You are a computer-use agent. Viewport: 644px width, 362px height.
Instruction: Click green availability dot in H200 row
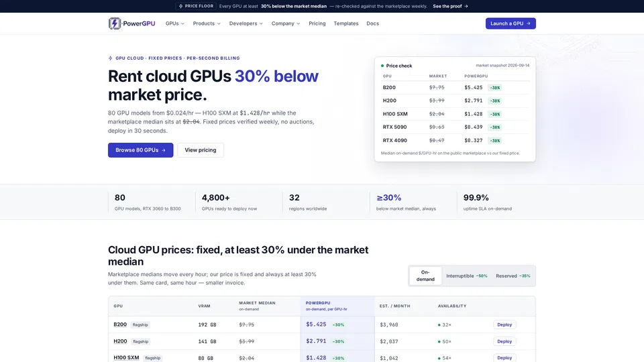(x=439, y=341)
